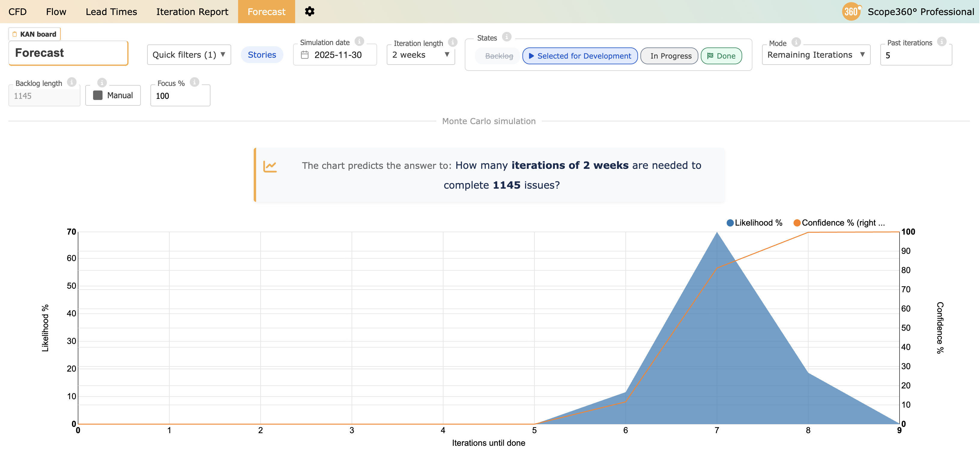The height and width of the screenshot is (459, 980).
Task: Click the Stories filter button
Action: pyautogui.click(x=262, y=55)
